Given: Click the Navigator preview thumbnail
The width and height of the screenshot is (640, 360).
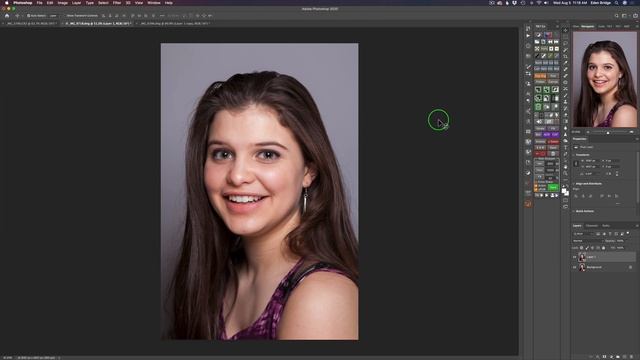Looking at the screenshot, I should point(604,80).
